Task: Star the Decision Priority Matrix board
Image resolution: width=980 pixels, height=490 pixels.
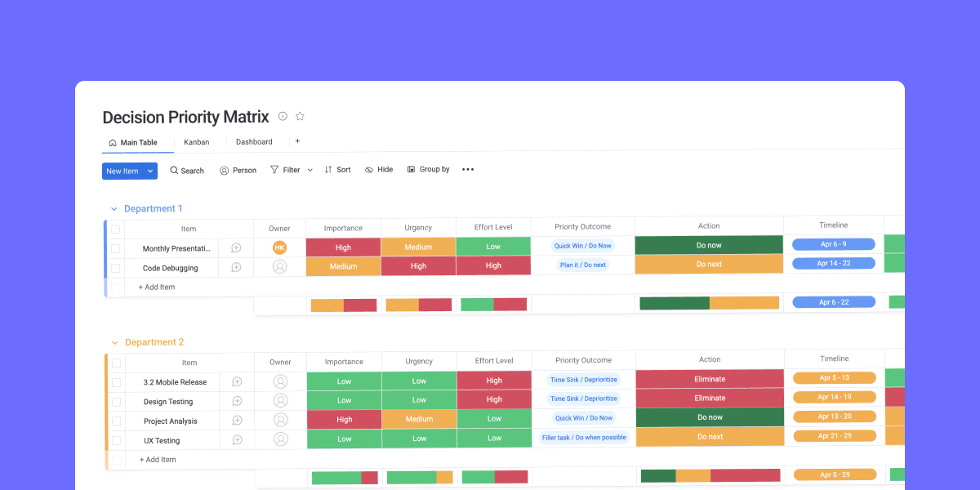Action: (300, 116)
